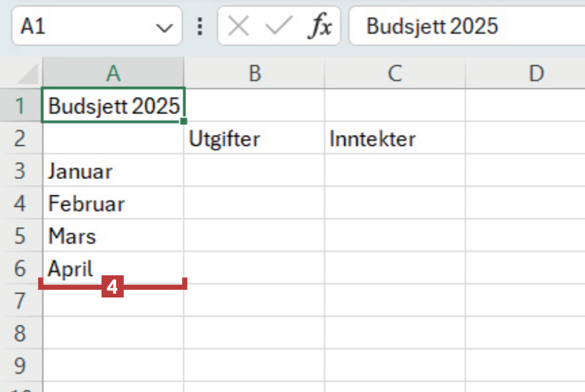Click the Enter checkmark icon in formula bar
Screen dimensions: 585x392
(278, 27)
